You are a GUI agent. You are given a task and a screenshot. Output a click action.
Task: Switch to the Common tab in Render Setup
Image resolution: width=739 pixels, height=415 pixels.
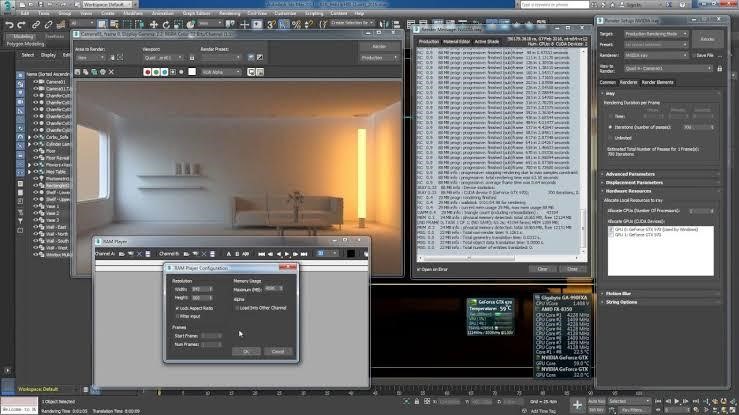pyautogui.click(x=608, y=82)
